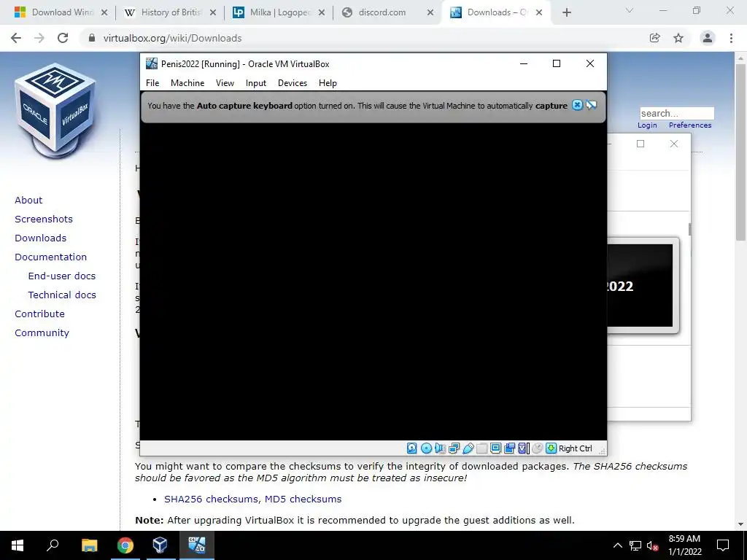Click the recording status icon
The width and height of the screenshot is (747, 560).
509,448
